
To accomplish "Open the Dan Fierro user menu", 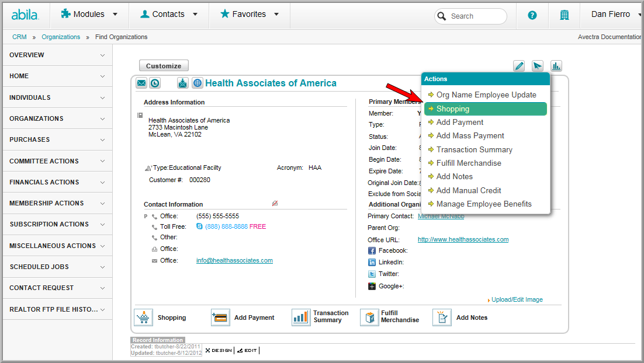I will pyautogui.click(x=616, y=15).
